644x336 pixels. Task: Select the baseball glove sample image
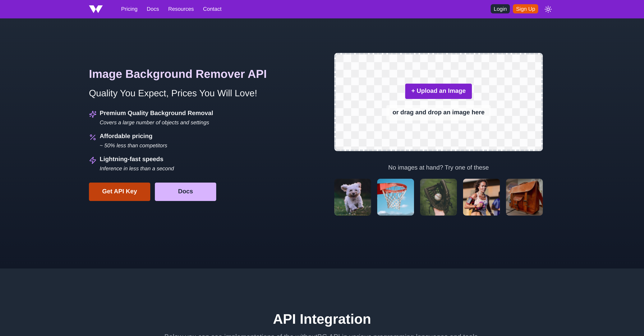click(438, 197)
